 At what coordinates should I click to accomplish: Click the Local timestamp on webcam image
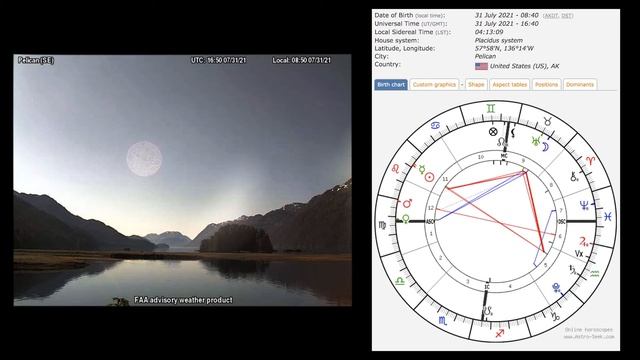pyautogui.click(x=302, y=60)
